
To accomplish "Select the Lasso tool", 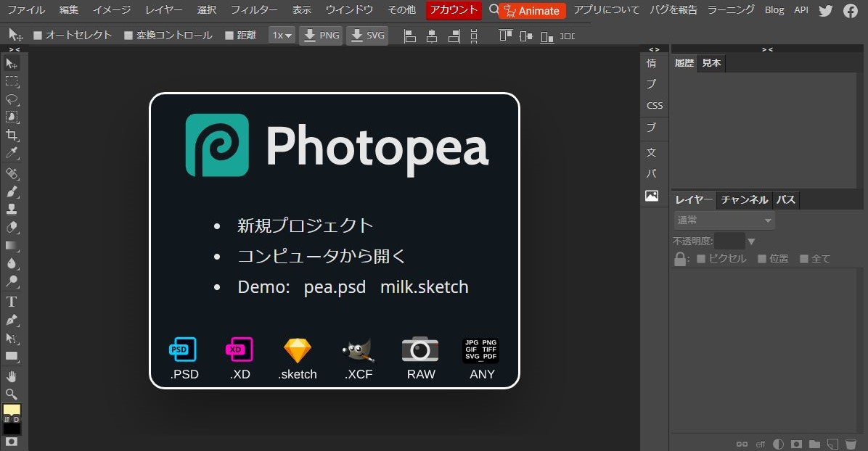I will pos(12,99).
